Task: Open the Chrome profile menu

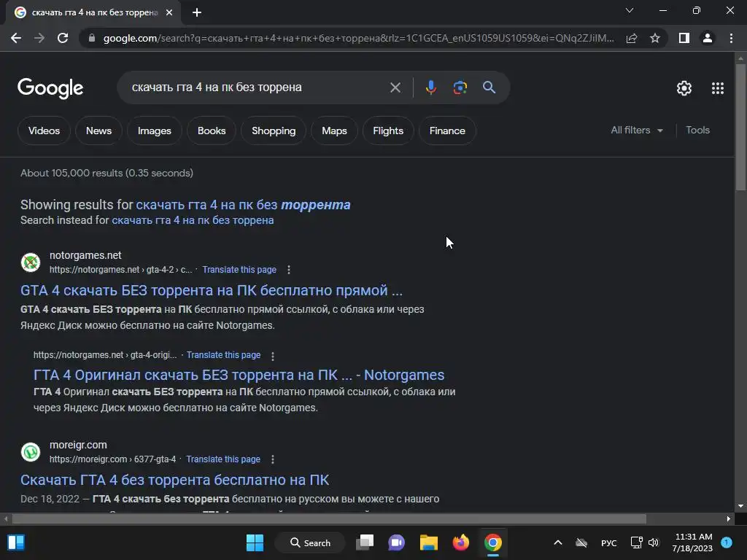Action: (708, 38)
